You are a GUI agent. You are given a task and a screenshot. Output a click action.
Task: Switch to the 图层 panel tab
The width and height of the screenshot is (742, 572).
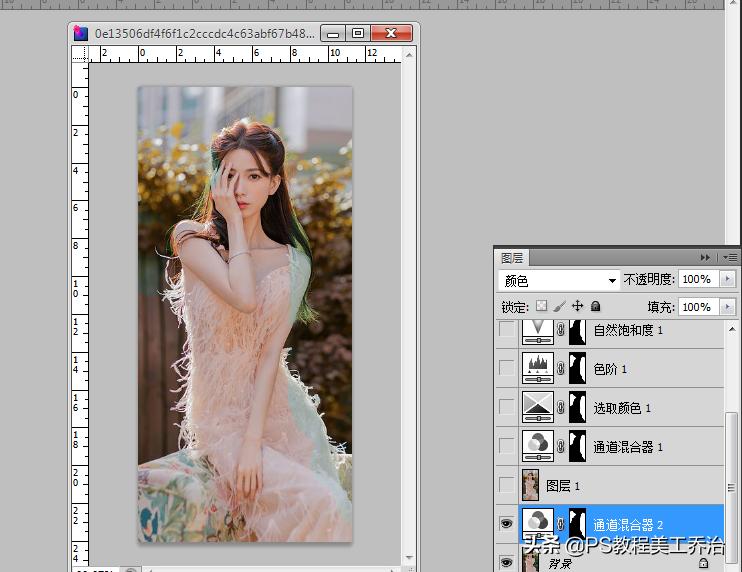512,257
